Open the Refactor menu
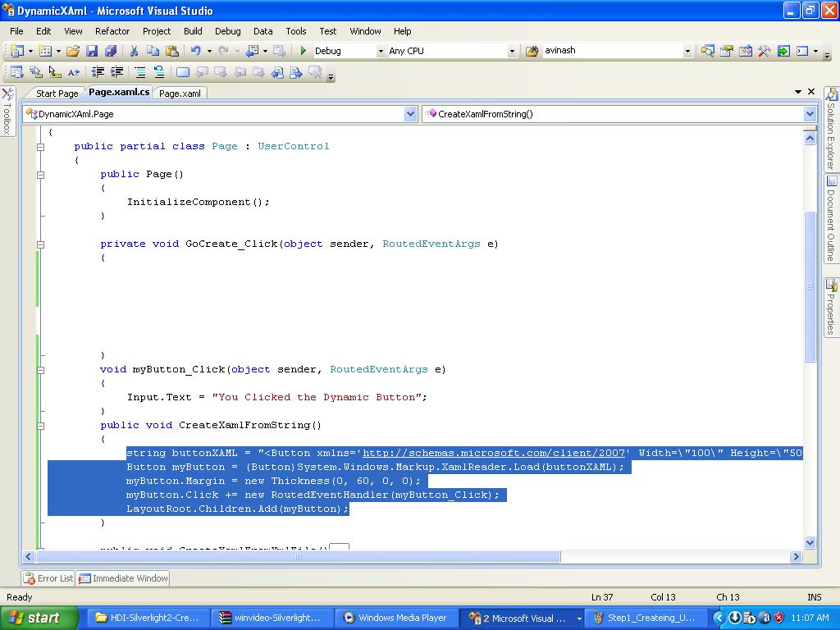 coord(112,31)
